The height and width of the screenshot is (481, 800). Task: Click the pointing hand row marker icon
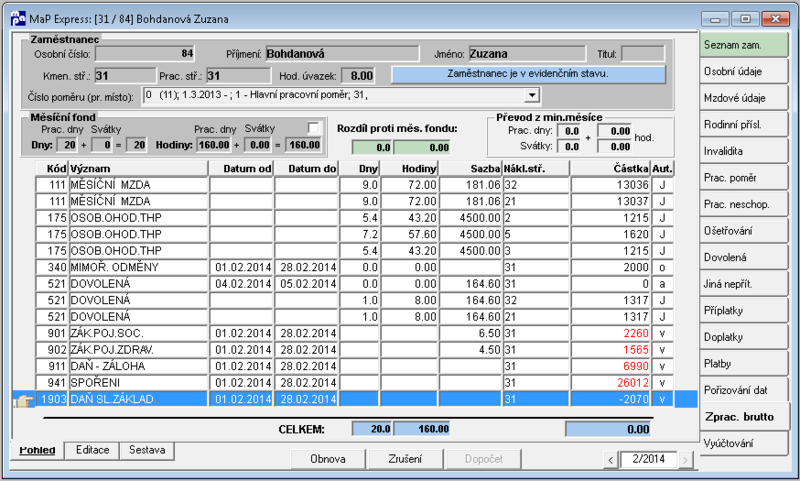pos(23,400)
